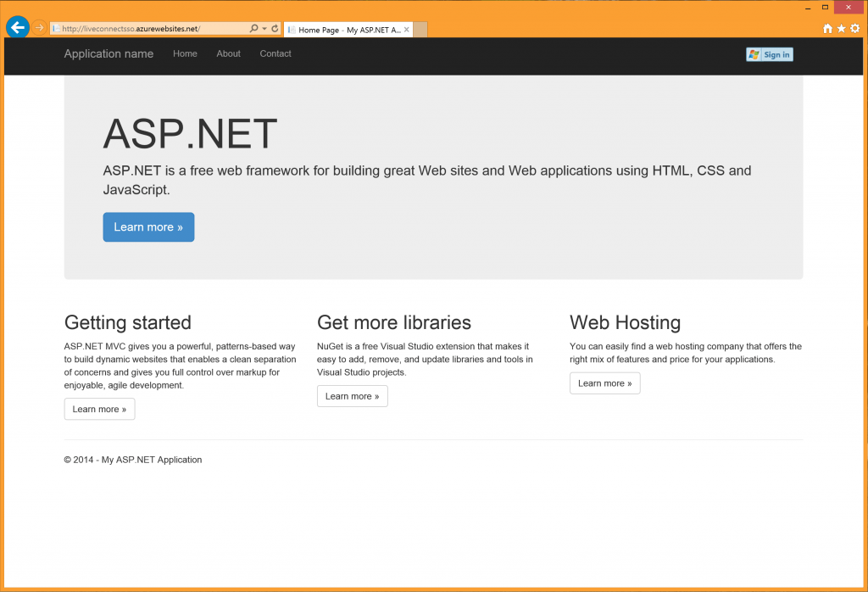
Task: Open the address bar autocomplete dropdown arrow
Action: tap(264, 28)
